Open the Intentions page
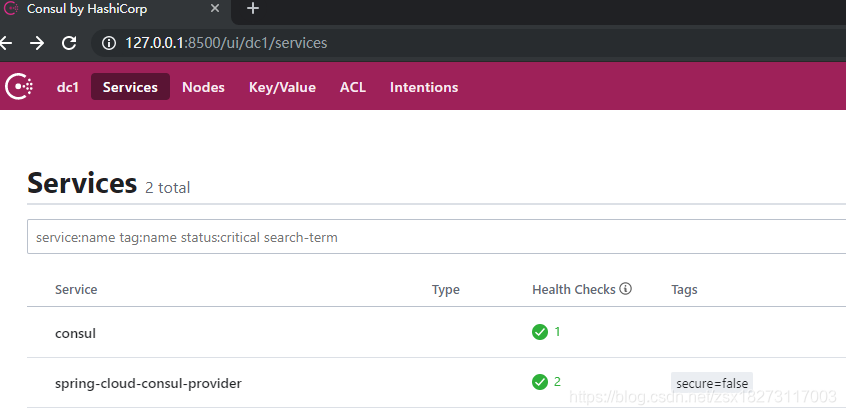846x415 pixels. pyautogui.click(x=424, y=87)
